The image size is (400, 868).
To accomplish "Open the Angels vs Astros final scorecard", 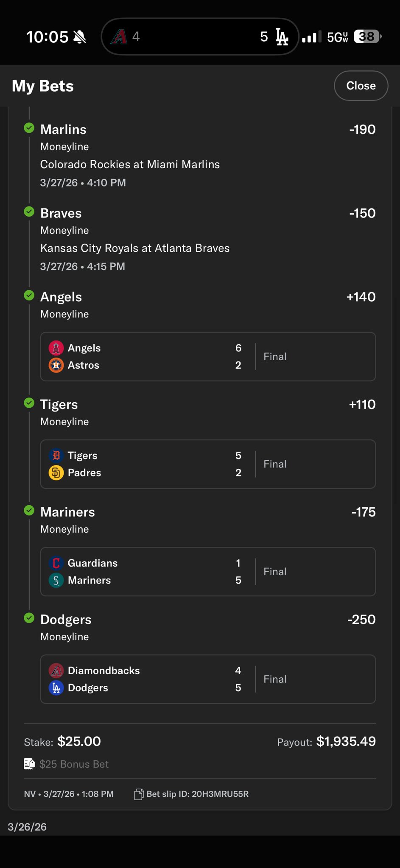I will click(x=208, y=356).
